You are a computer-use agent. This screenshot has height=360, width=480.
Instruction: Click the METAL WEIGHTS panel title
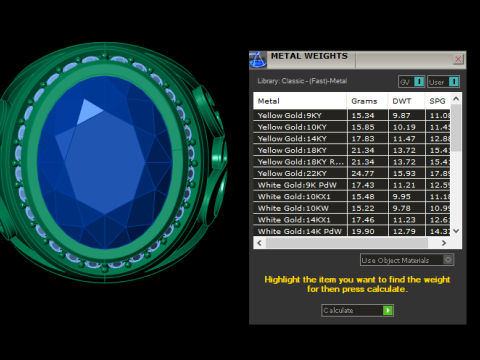tap(309, 56)
